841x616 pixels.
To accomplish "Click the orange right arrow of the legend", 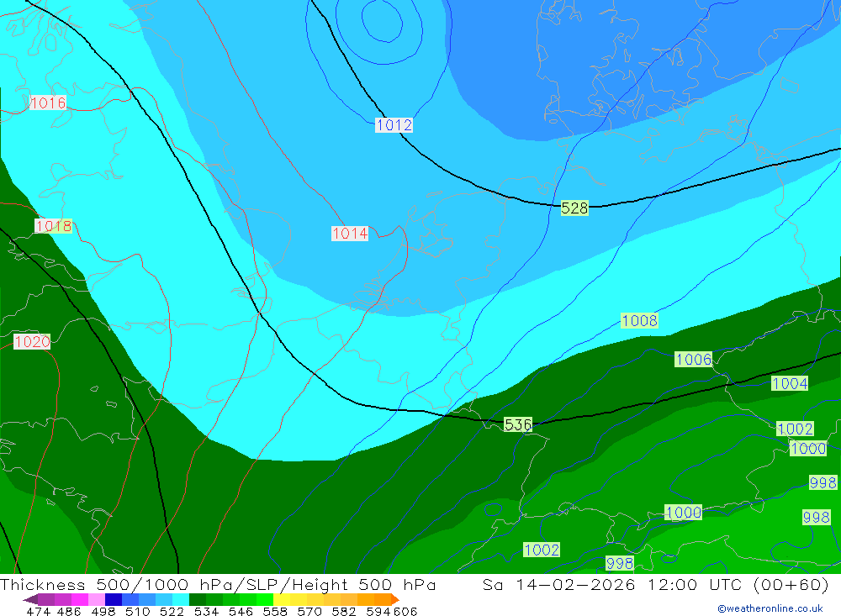I will click(395, 599).
